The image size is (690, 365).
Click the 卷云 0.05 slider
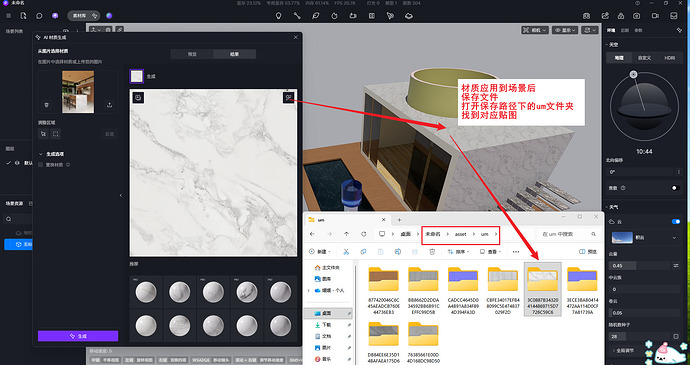(x=644, y=313)
